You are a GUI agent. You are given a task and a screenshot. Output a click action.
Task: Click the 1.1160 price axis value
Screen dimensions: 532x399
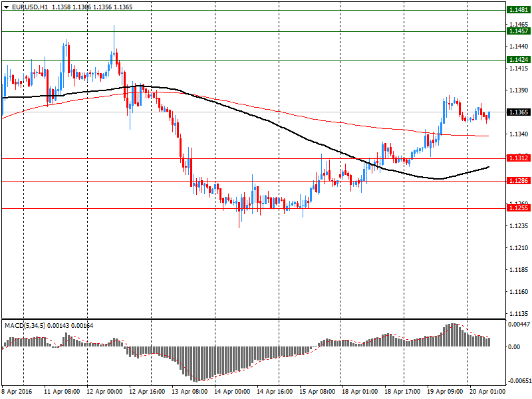click(x=519, y=292)
